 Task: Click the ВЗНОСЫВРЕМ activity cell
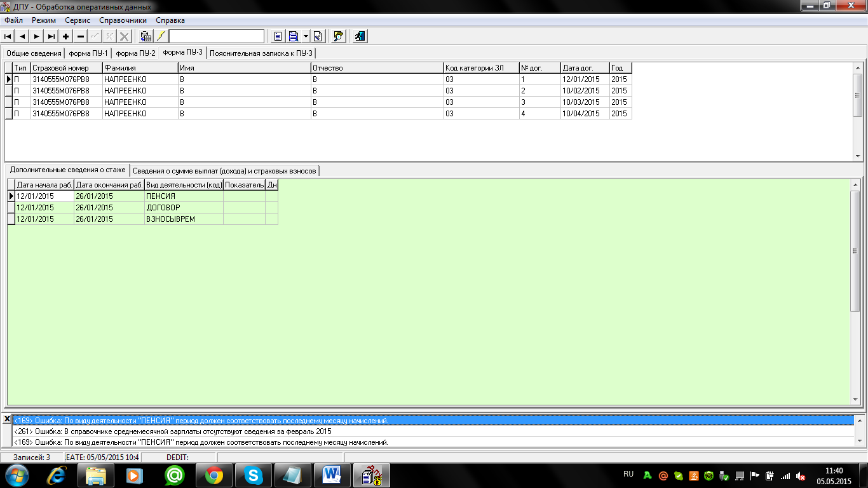tap(184, 219)
